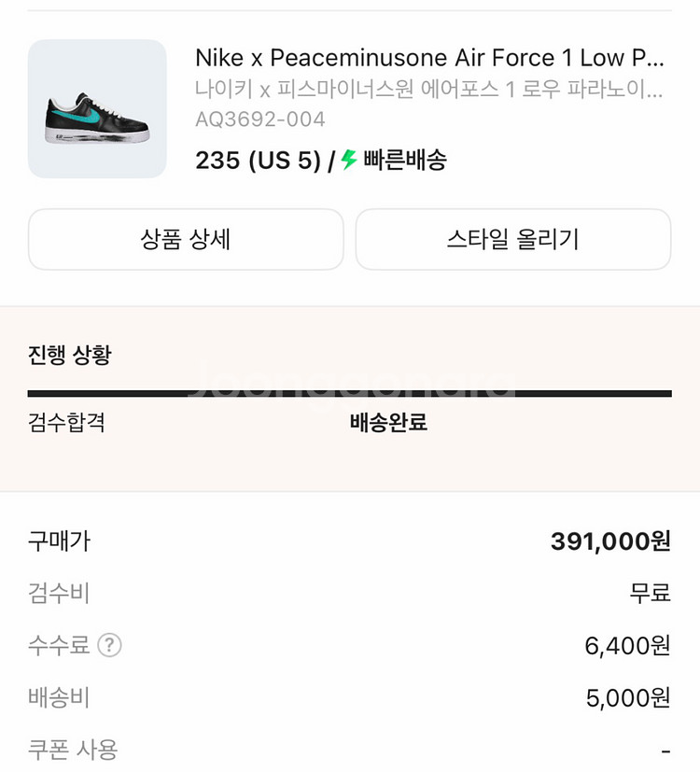Click model number AQ3692-004
The height and width of the screenshot is (772, 700).
point(260,119)
